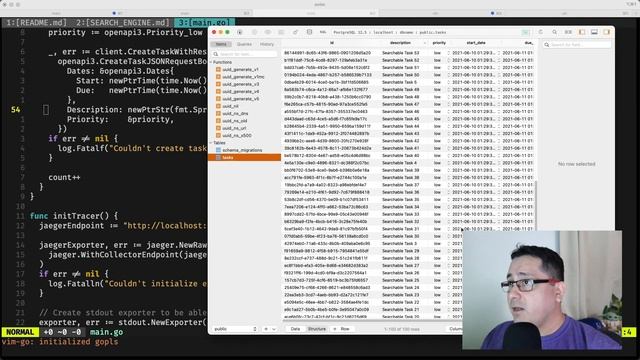Image resolution: width=640 pixels, height=360 pixels.
Task: Click the green connection status indicator
Action: [525, 32]
